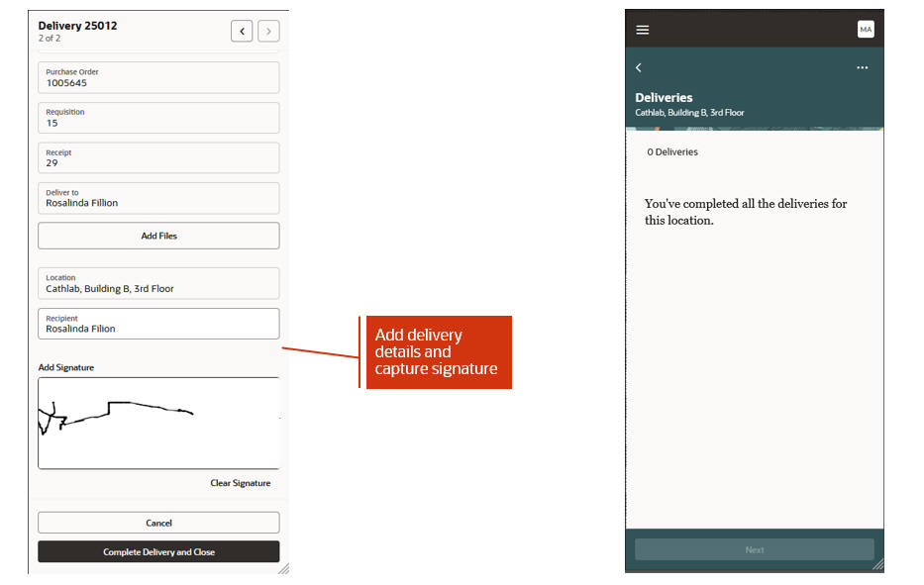Click Complete Delivery and Close
This screenshot has width=924, height=585.
pyautogui.click(x=158, y=551)
